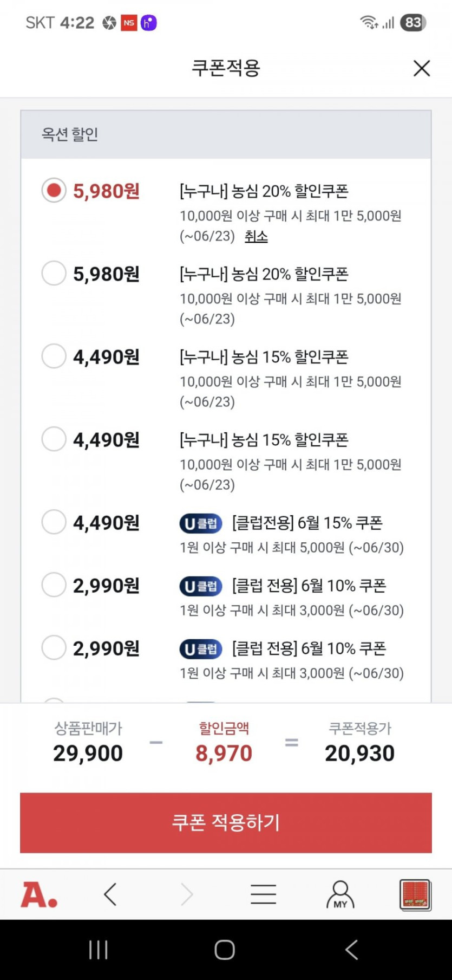
Task: Deselect the selected 5,980원 농심 20% coupon
Action: [x=54, y=191]
